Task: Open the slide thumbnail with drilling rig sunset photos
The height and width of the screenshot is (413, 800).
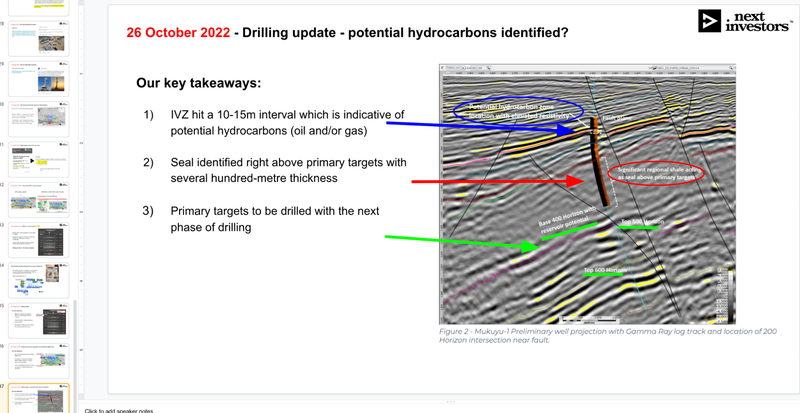Action: 39,79
